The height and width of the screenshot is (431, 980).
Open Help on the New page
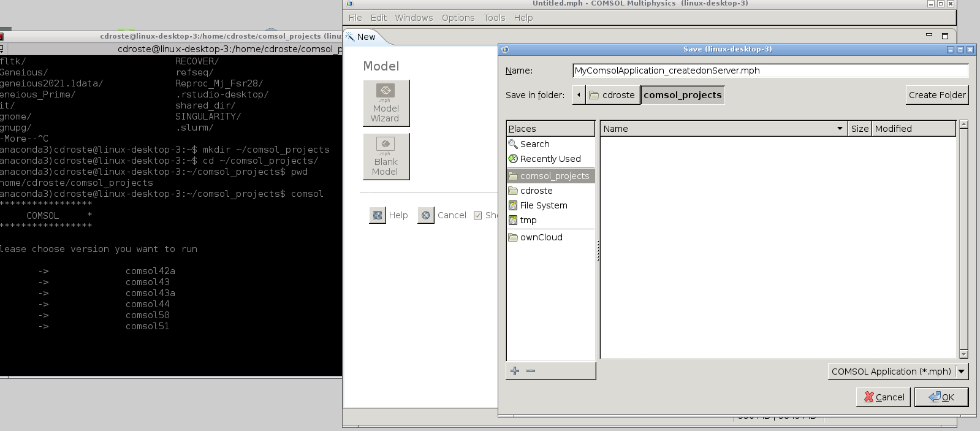click(x=389, y=215)
